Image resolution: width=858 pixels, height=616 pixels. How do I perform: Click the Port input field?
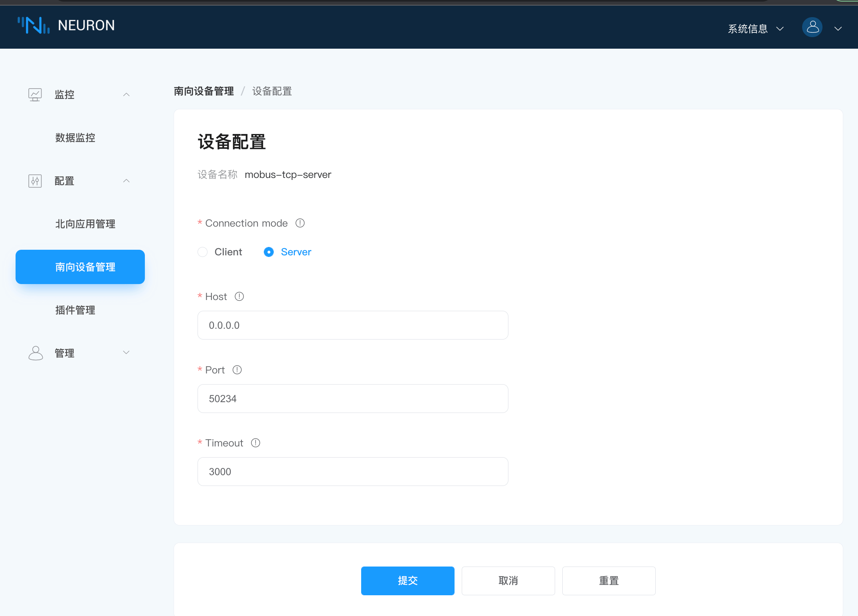click(x=353, y=399)
